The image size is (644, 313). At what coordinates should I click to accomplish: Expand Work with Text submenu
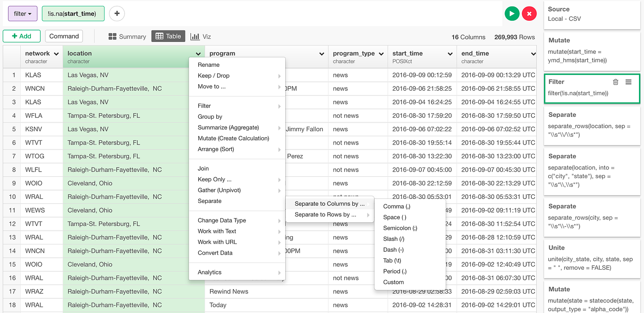point(237,231)
